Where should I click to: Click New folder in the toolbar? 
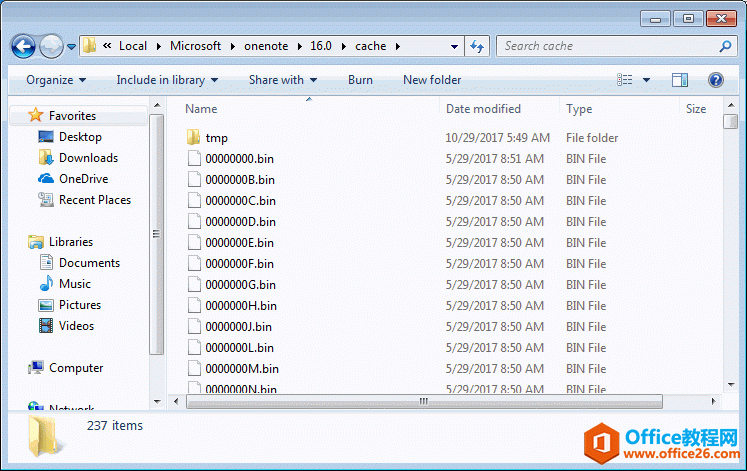coord(432,80)
